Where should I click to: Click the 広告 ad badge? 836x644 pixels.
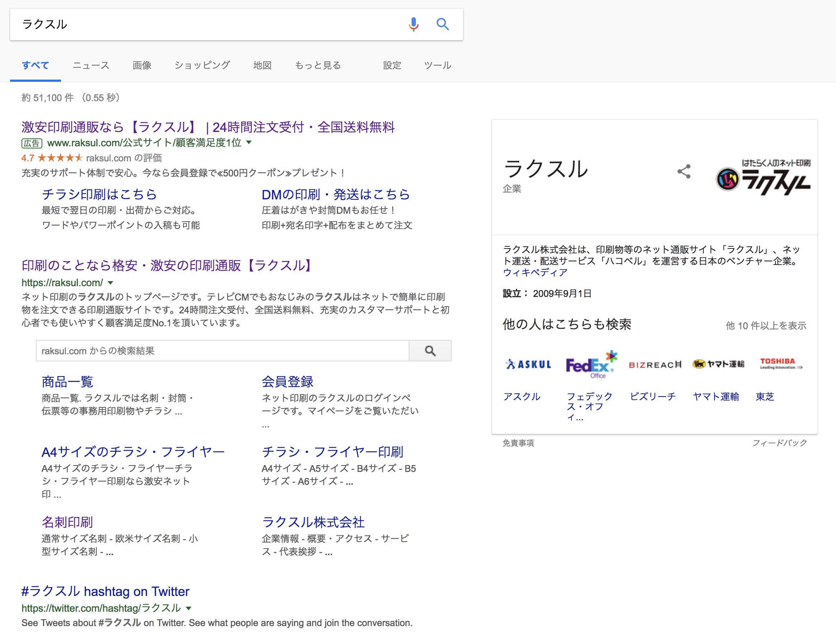point(32,143)
